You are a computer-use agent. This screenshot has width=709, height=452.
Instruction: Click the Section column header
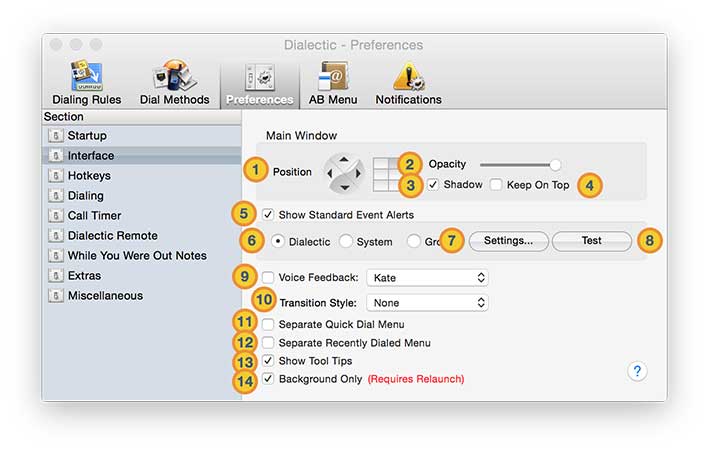(x=142, y=117)
